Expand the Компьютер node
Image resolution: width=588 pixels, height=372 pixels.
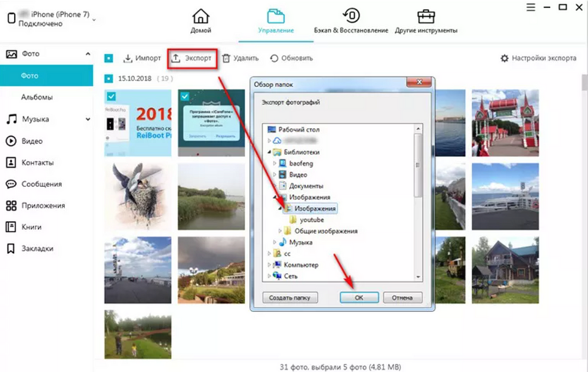click(269, 265)
